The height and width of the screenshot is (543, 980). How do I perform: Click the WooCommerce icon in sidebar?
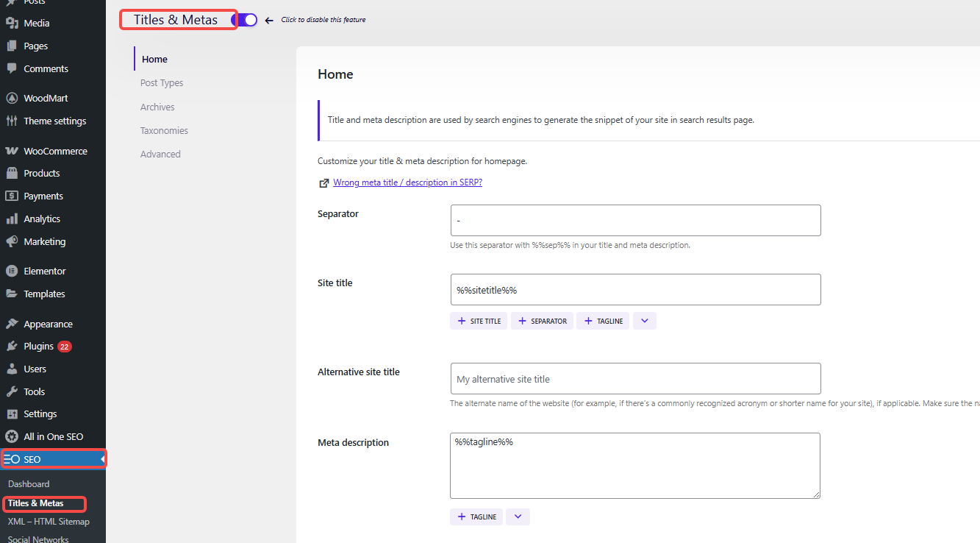tap(12, 151)
